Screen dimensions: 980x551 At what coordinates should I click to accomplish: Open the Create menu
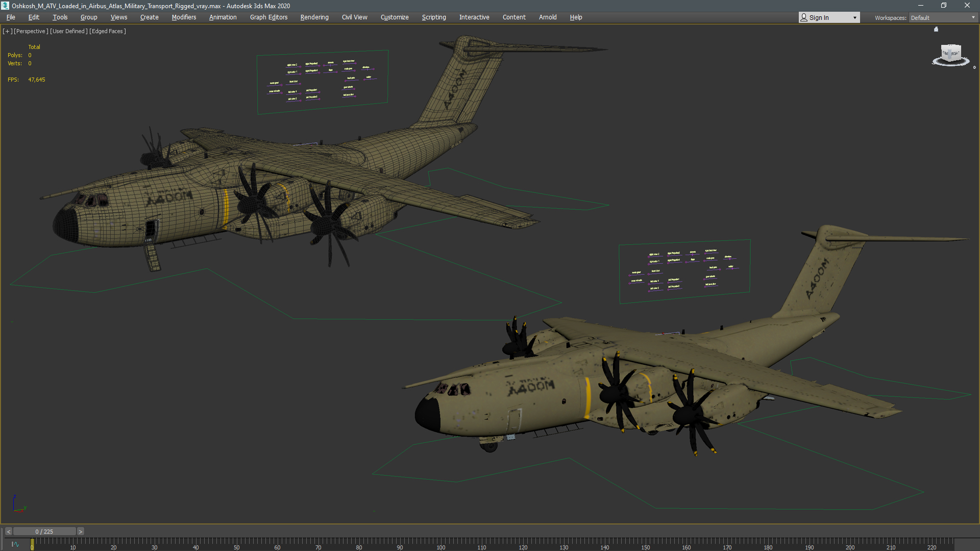click(149, 17)
